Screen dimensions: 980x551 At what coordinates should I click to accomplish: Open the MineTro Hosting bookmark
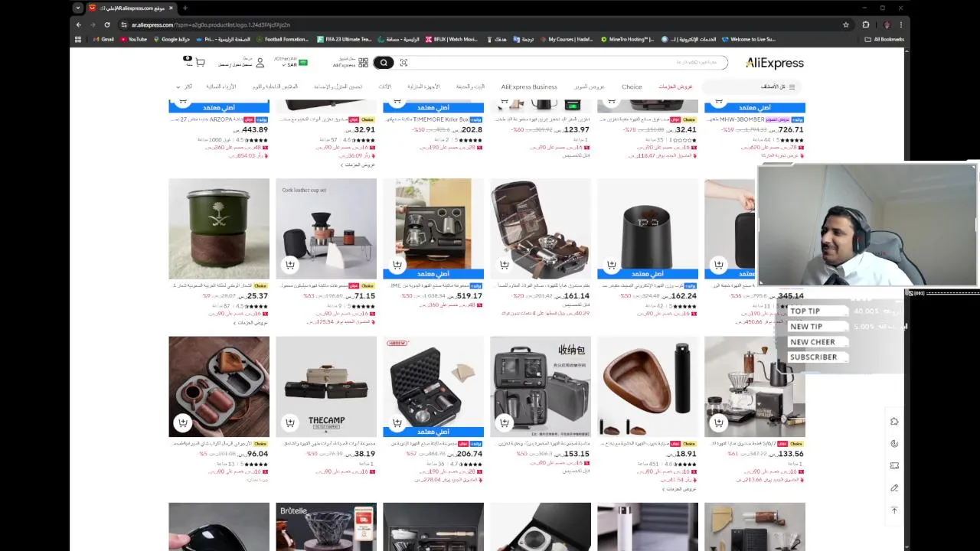point(627,39)
